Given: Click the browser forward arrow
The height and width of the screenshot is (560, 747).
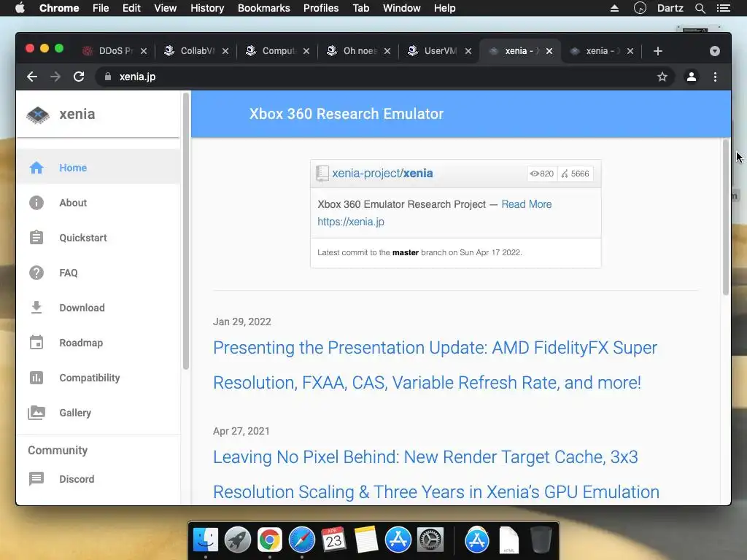Looking at the screenshot, I should 55,77.
